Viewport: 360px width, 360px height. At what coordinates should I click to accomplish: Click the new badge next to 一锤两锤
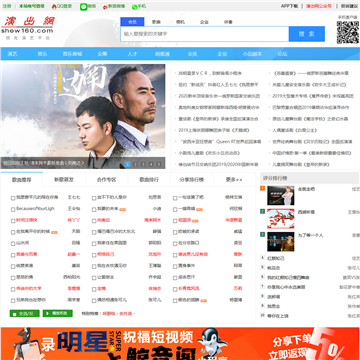click(x=199, y=209)
